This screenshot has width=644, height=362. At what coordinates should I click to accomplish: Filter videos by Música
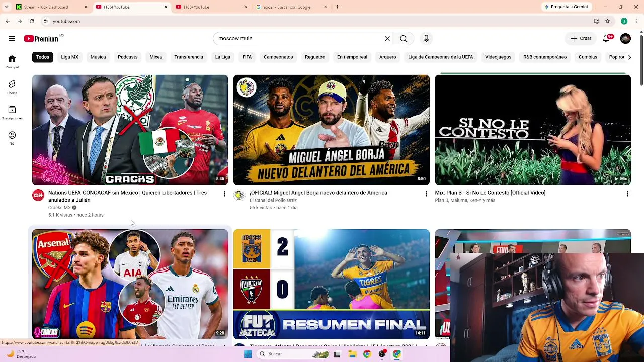(x=98, y=57)
